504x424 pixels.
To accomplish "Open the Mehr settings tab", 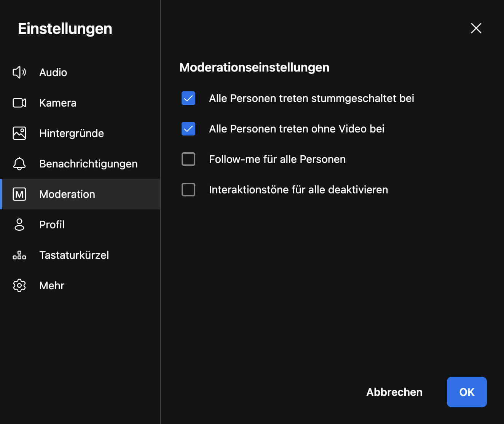I will pos(80,285).
